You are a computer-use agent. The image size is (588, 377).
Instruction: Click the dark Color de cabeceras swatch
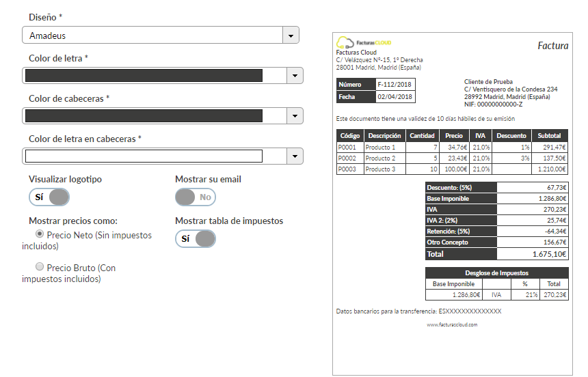144,115
